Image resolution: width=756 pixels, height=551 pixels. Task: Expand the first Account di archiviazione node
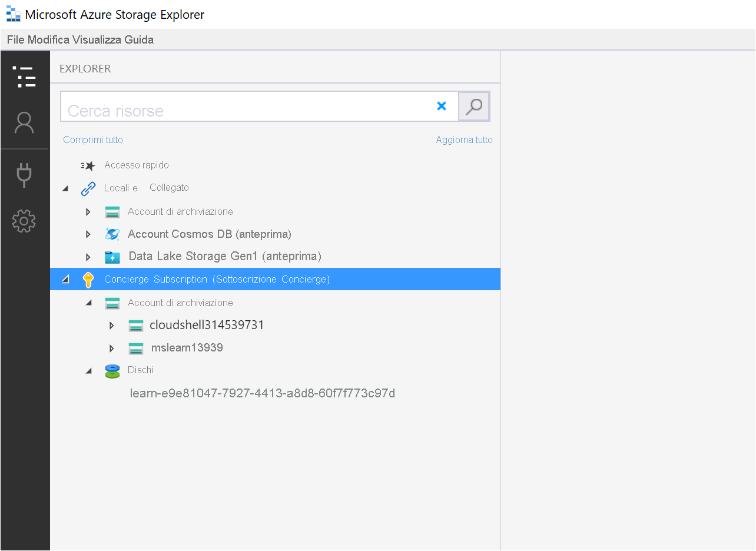88,212
